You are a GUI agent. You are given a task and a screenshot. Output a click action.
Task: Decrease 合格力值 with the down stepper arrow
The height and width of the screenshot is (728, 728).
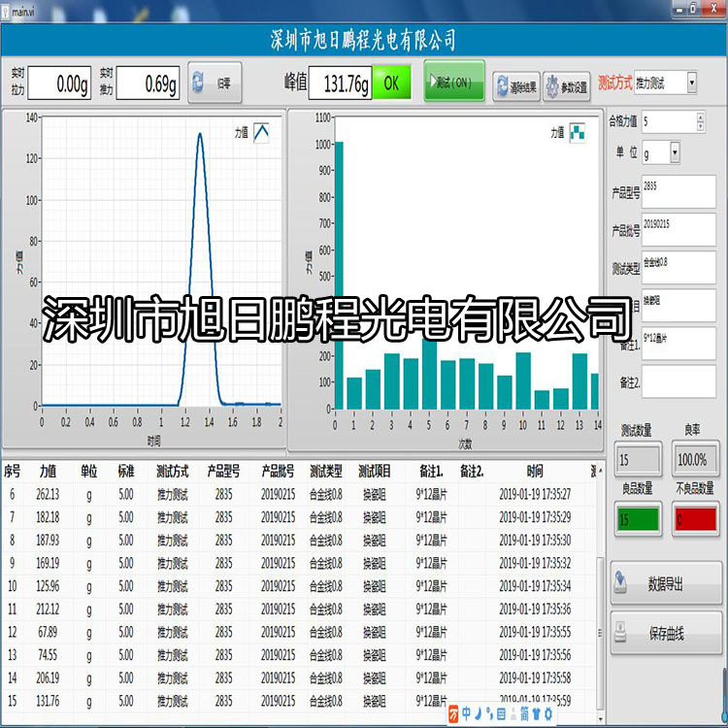click(701, 127)
